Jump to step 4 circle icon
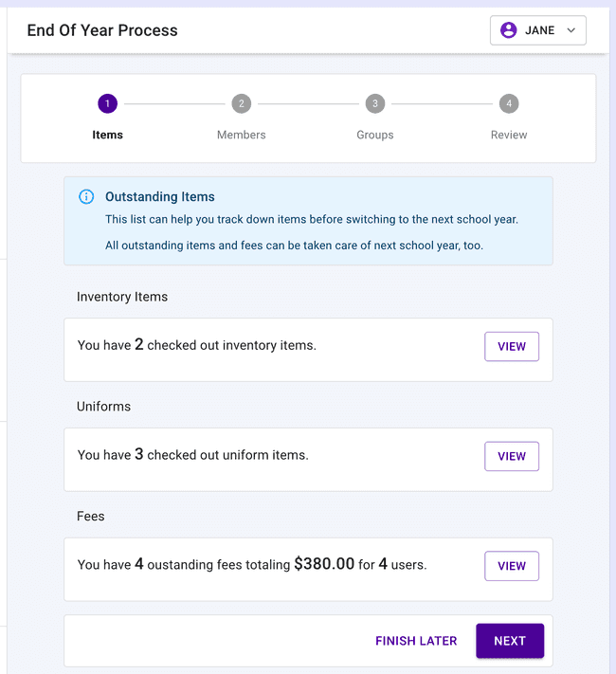The height and width of the screenshot is (674, 616). 509,103
